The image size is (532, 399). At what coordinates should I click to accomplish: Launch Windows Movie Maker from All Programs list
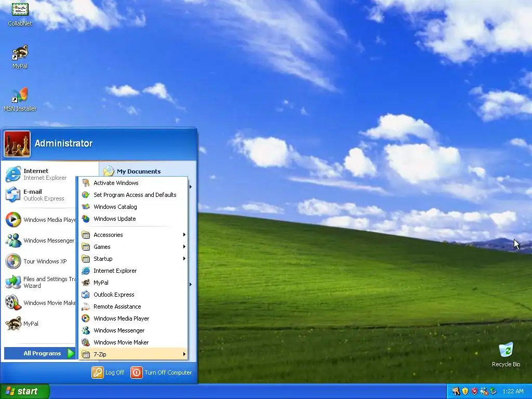134,342
